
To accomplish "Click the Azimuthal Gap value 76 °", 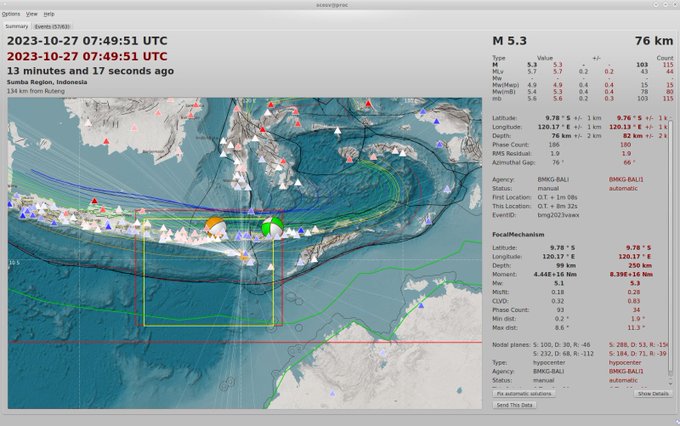I will click(x=556, y=163).
